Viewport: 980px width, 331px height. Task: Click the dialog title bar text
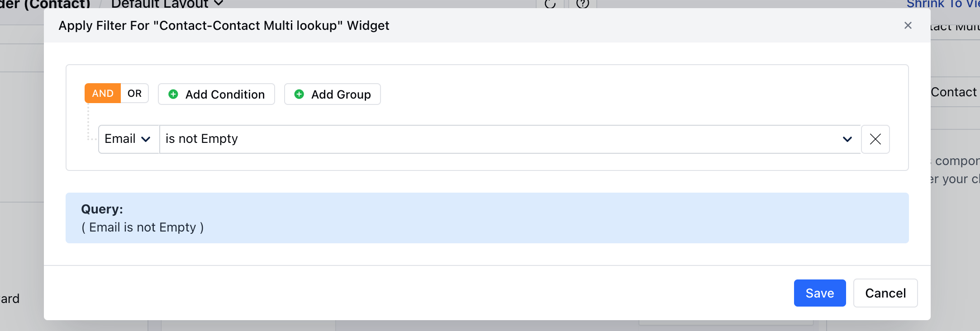click(224, 25)
